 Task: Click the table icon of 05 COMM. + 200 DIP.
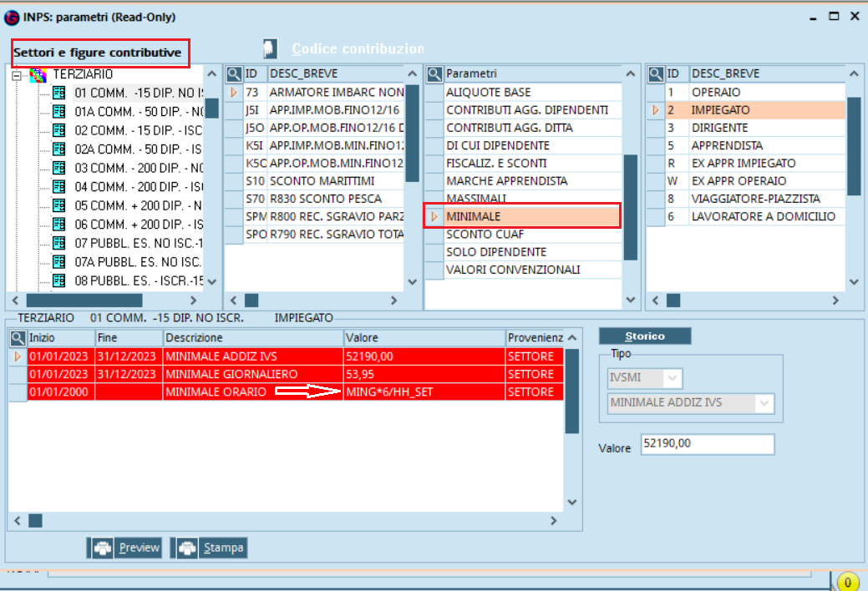tap(59, 205)
